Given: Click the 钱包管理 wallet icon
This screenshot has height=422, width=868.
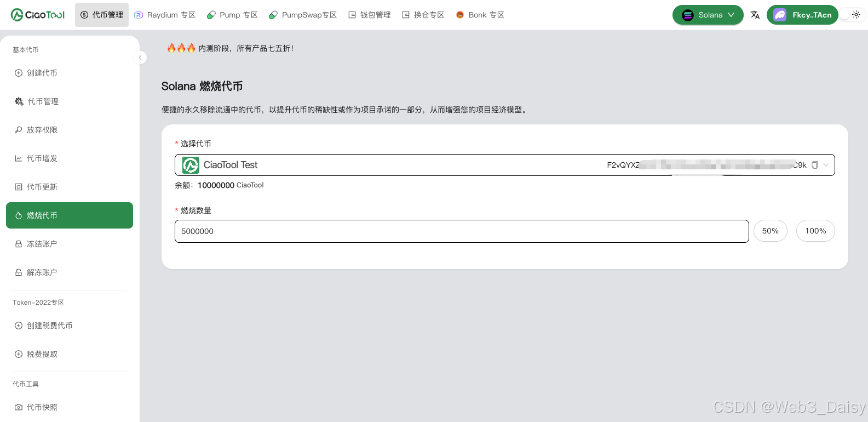Looking at the screenshot, I should coord(352,15).
